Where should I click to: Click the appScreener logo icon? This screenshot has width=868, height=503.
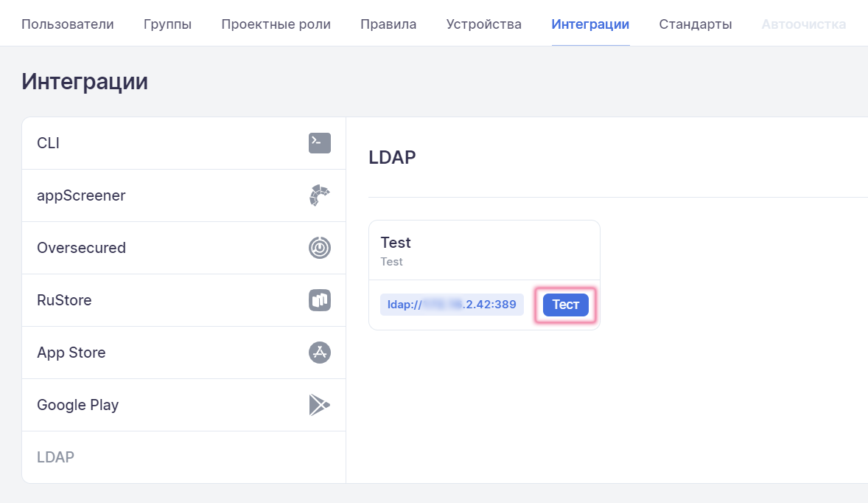[x=319, y=195]
